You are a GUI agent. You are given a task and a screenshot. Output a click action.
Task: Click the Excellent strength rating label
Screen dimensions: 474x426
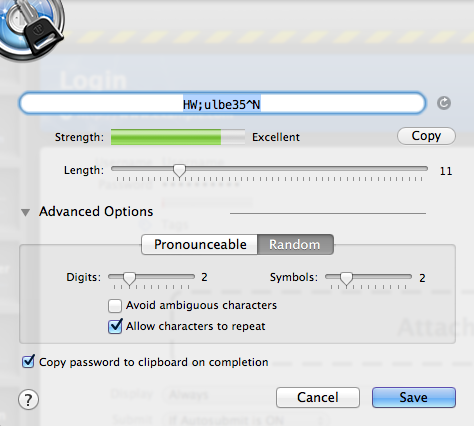coord(276,137)
